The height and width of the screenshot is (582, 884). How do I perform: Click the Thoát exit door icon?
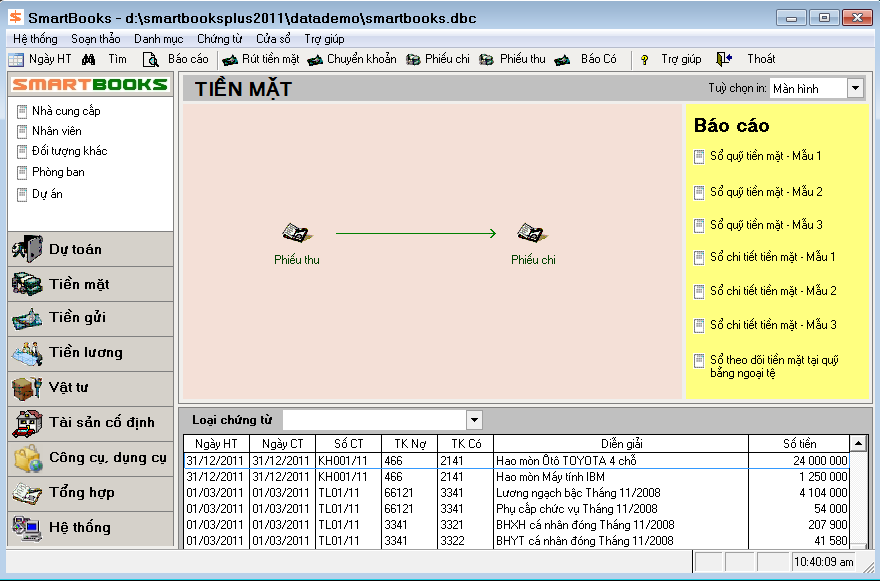[724, 59]
